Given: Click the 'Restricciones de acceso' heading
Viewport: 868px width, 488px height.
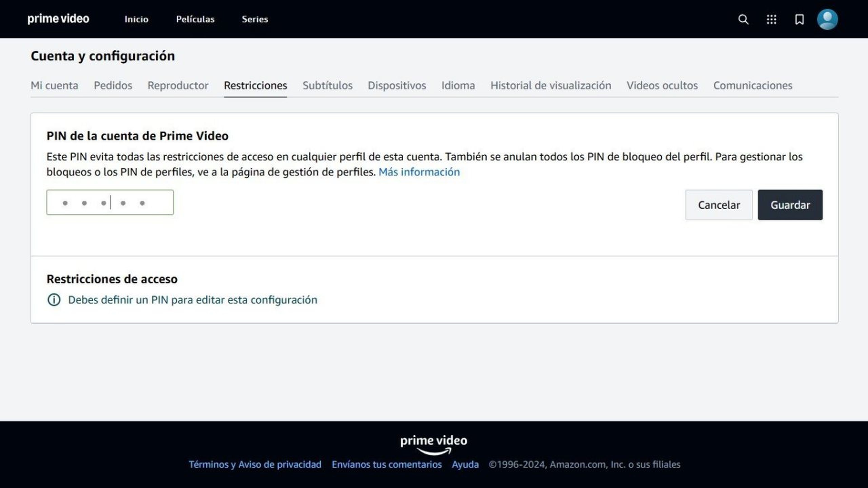Looking at the screenshot, I should 112,279.
